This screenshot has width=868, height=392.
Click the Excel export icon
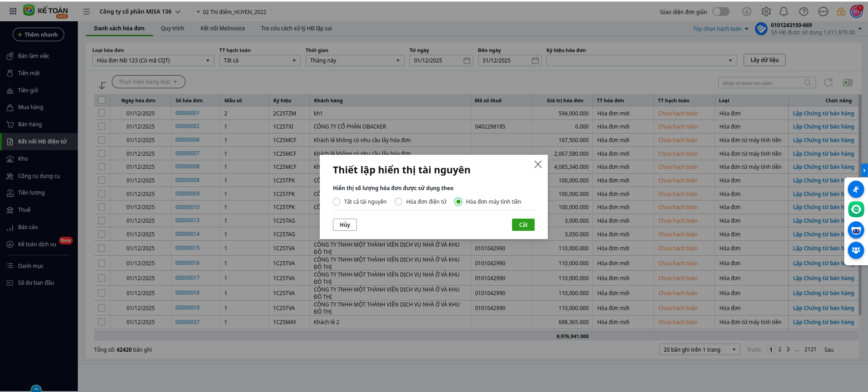(848, 82)
